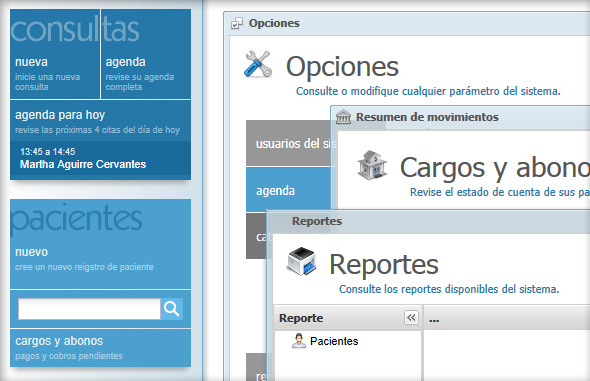Click the large Opciones heading

(342, 67)
